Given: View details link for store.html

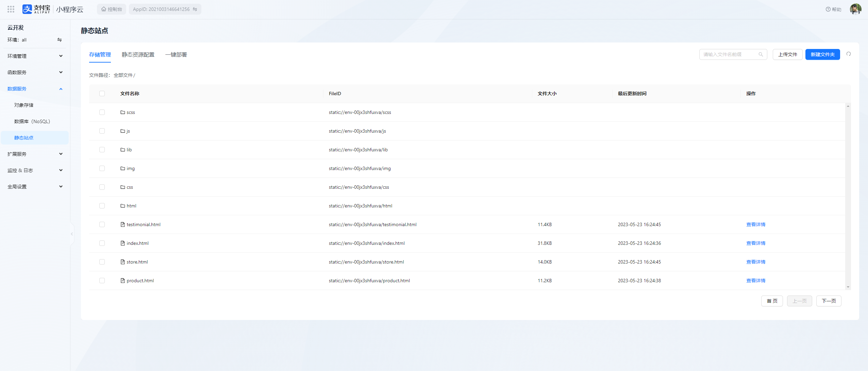Looking at the screenshot, I should [755, 262].
